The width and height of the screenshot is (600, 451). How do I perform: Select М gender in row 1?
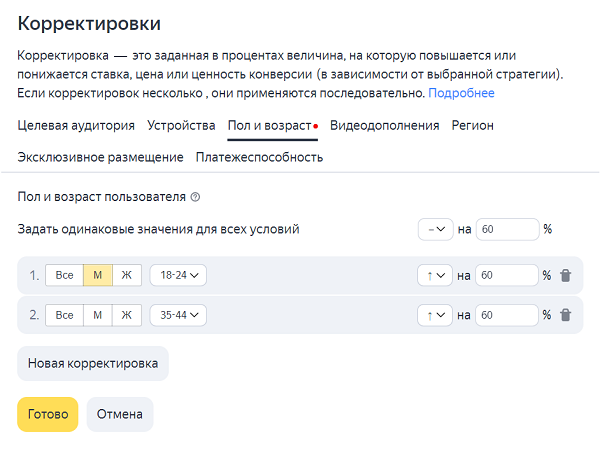coord(98,275)
